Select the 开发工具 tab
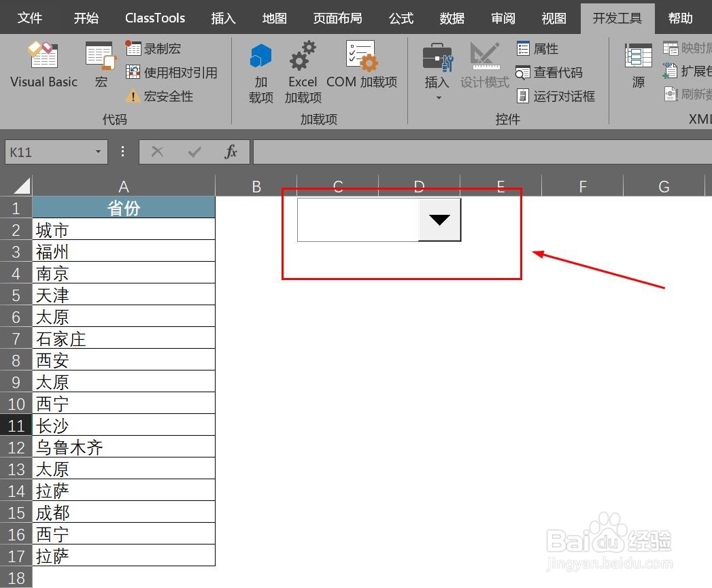 [617, 18]
